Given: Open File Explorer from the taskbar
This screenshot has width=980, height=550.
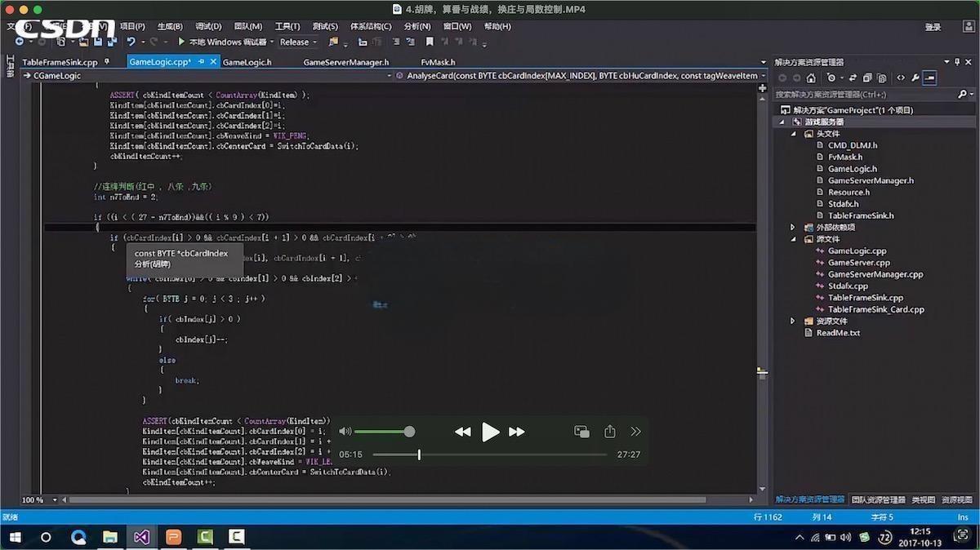Looking at the screenshot, I should (109, 537).
